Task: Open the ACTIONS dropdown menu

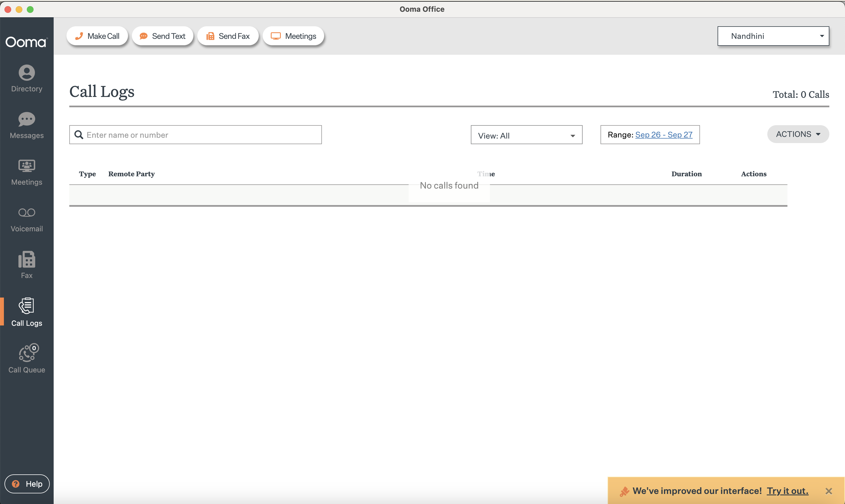Action: [x=798, y=134]
